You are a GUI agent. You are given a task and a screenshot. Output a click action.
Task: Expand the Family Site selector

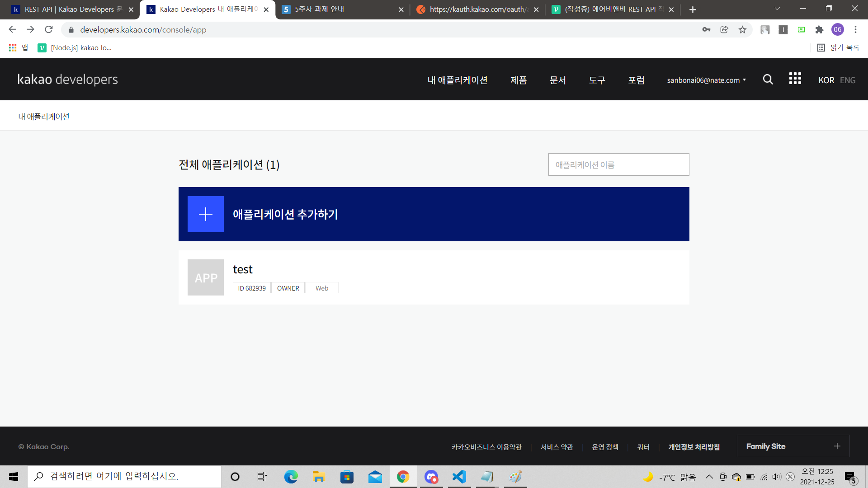click(x=793, y=446)
